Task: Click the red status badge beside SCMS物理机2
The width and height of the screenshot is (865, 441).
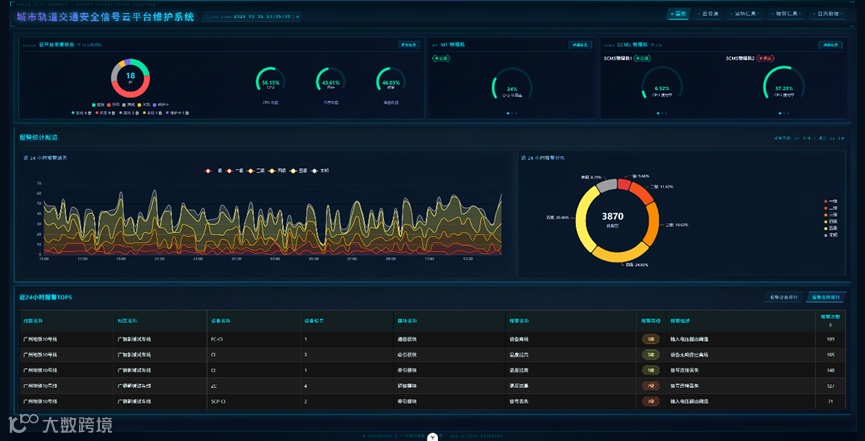Action: click(765, 57)
